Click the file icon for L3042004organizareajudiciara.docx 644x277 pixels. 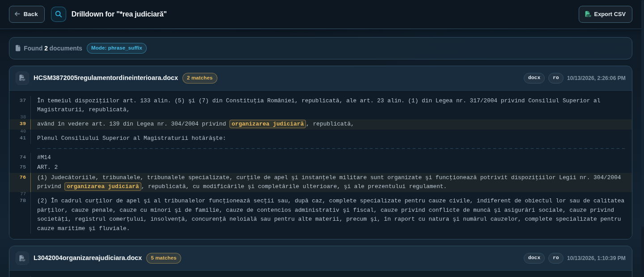pyautogui.click(x=22, y=258)
